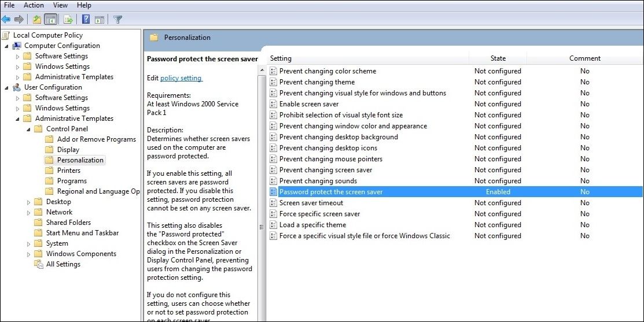Click the Up One Level folder icon
This screenshot has height=322, width=644.
[37, 20]
